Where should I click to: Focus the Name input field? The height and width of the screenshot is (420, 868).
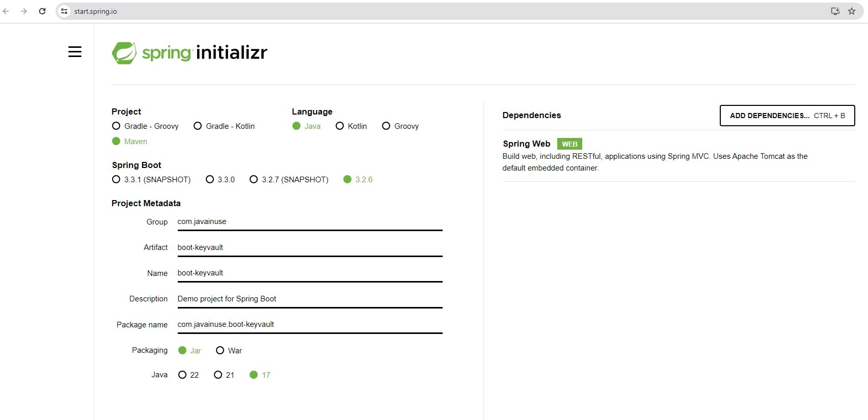[x=310, y=273]
